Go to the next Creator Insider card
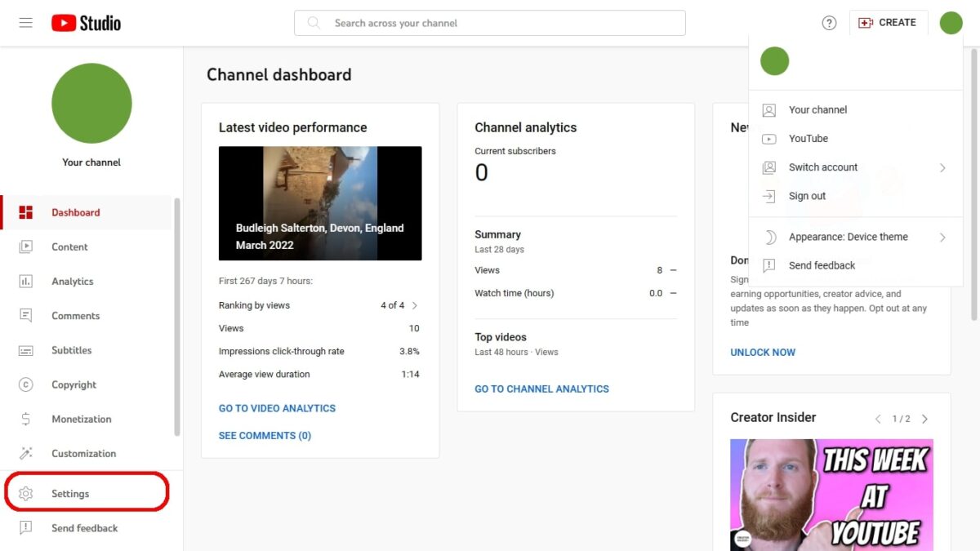Screen dimensions: 980x551 924,419
